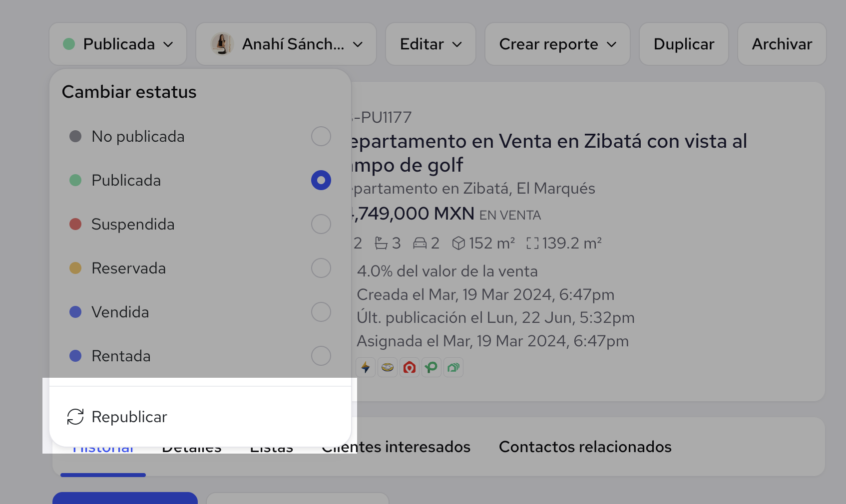Click the 4.0% del valor de la venta text

447,271
